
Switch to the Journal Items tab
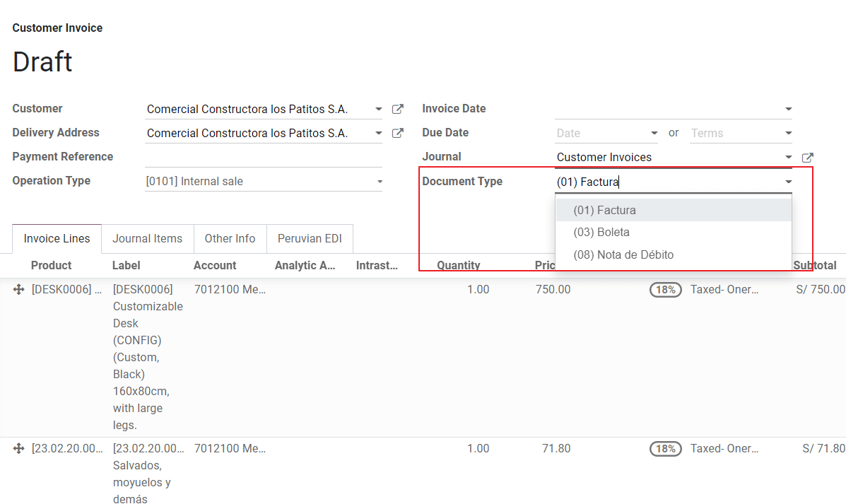[x=147, y=238]
